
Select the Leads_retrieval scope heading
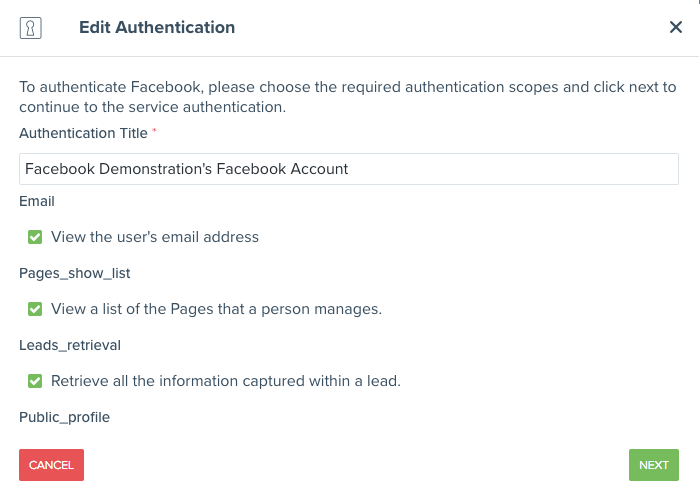click(70, 345)
